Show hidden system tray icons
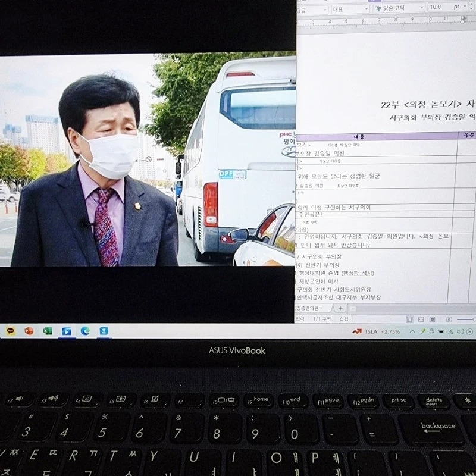This screenshot has width=476, height=476. tap(412, 331)
